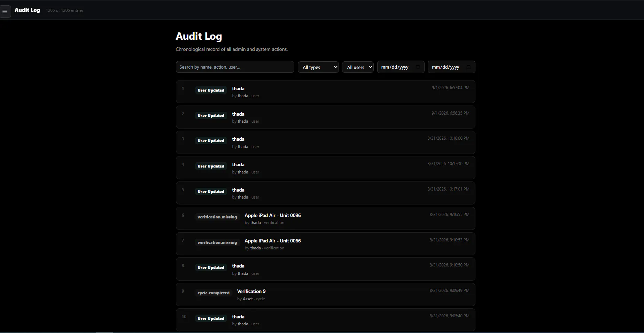Click the verification.missing badge for Unit 0066
This screenshot has height=333, width=644.
coord(217,242)
